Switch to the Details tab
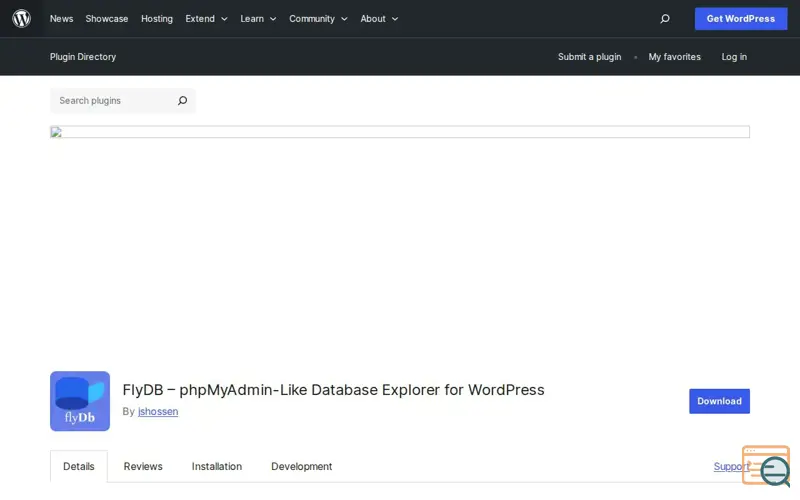 tap(79, 466)
